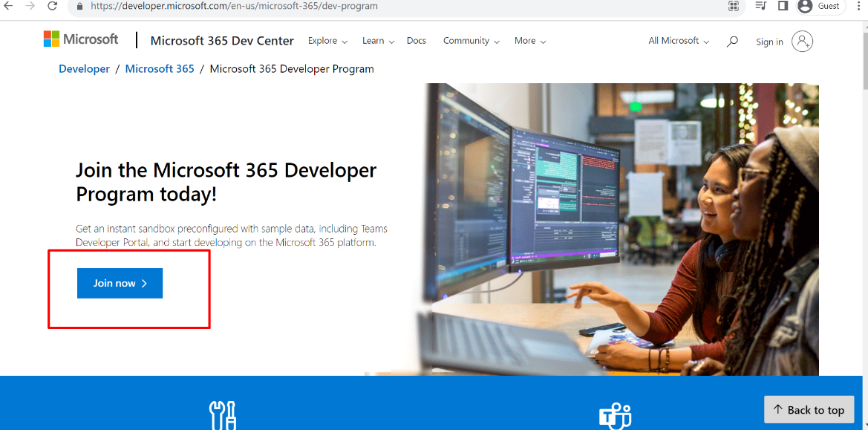Go to the Developer breadcrumb link
868x430 pixels.
pos(84,69)
